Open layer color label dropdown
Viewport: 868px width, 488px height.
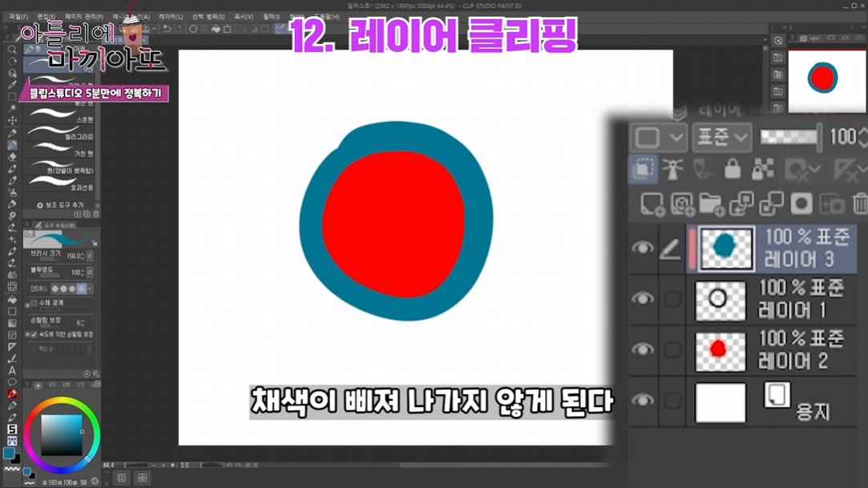pyautogui.click(x=658, y=137)
